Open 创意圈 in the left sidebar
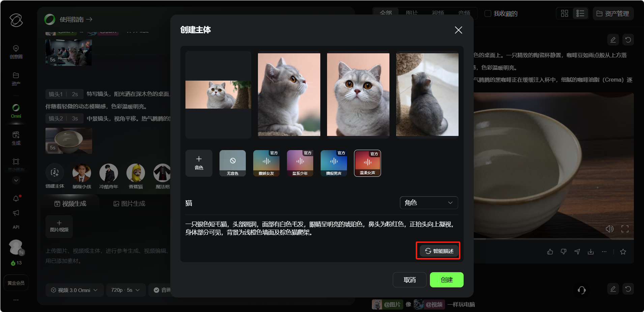The image size is (644, 312). tap(16, 52)
